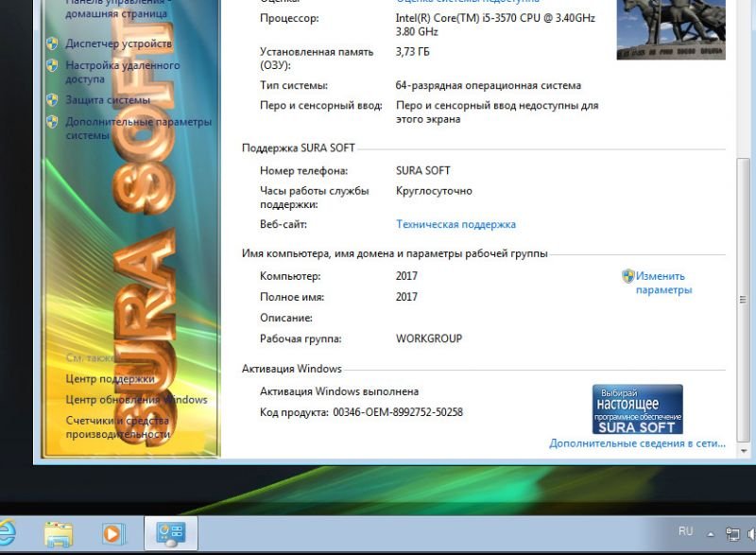Image resolution: width=756 pixels, height=555 pixels.
Task: Open Internet Explorer from taskbar
Action: pyautogui.click(x=7, y=533)
